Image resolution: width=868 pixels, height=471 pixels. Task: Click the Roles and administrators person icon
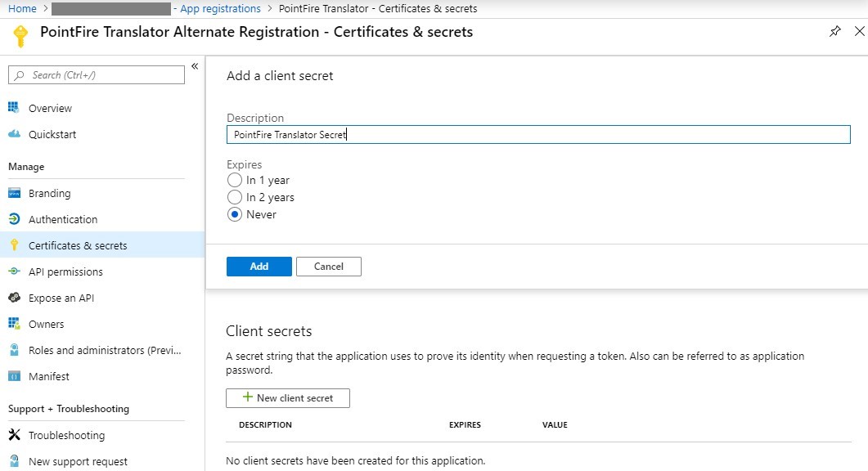click(x=15, y=350)
